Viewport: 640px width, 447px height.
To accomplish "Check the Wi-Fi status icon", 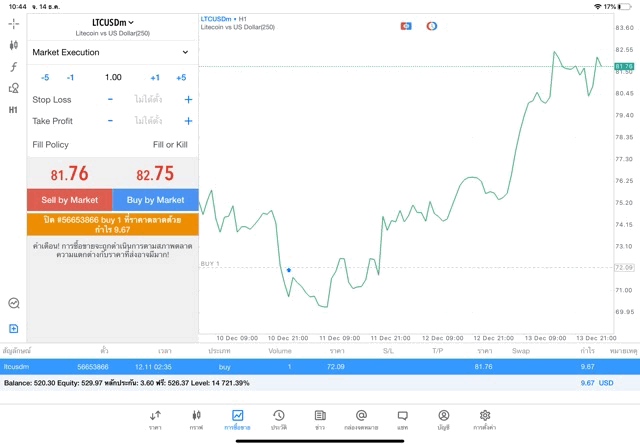I will [x=598, y=7].
